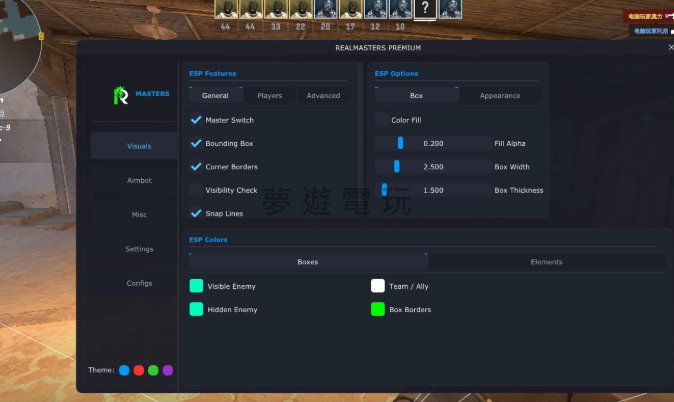Go to the Configs section
The height and width of the screenshot is (402, 674).
(x=139, y=283)
